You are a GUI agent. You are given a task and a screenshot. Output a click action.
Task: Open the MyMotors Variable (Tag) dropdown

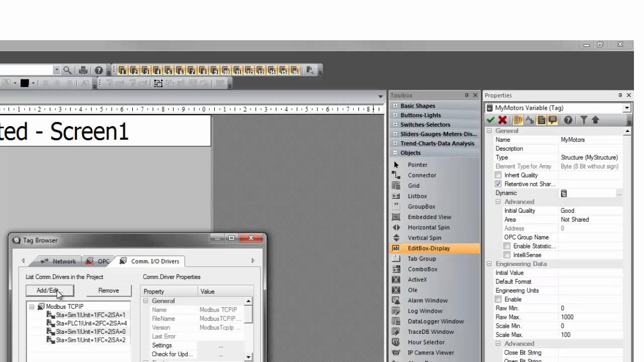pyautogui.click(x=627, y=108)
